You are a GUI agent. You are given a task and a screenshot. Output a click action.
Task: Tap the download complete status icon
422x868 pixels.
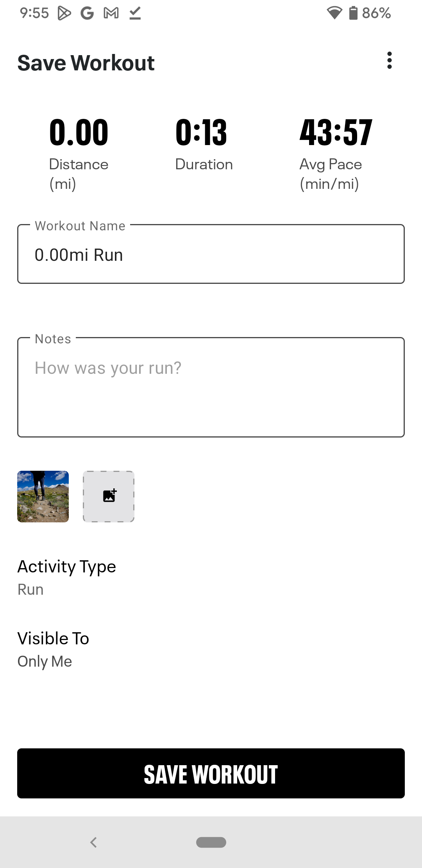[x=135, y=13]
